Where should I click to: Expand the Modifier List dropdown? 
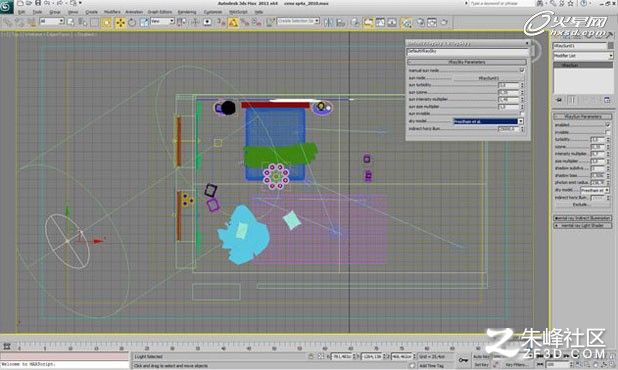click(x=583, y=56)
